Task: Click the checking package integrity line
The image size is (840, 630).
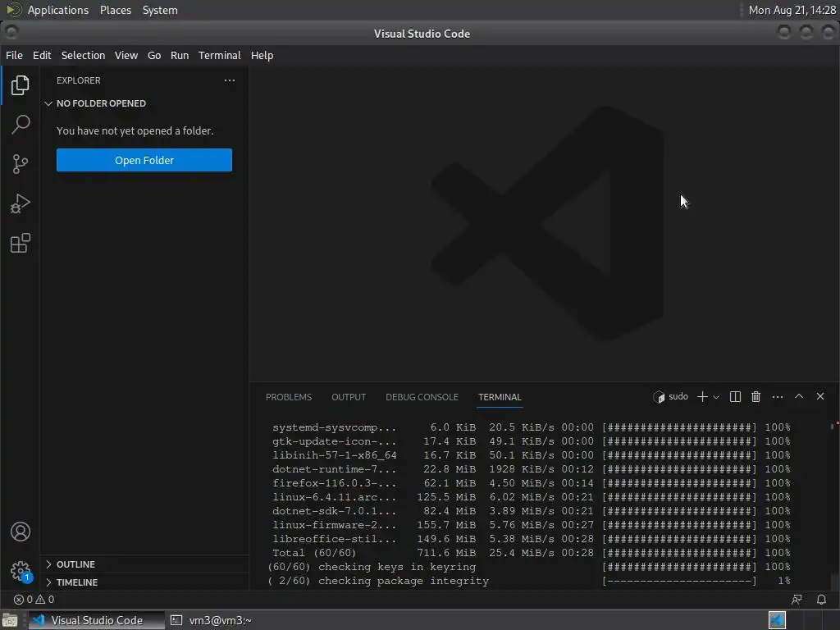Action: 529,581
